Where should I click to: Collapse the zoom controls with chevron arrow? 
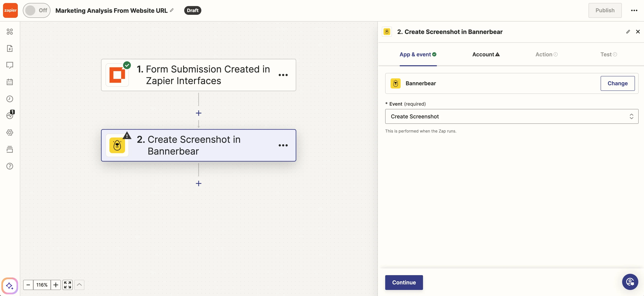click(x=79, y=285)
